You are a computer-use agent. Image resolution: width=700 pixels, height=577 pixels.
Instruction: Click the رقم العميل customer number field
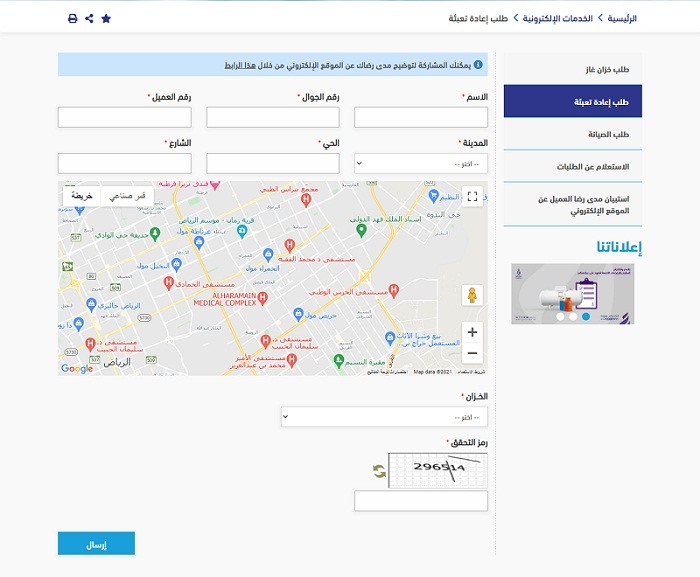coord(125,117)
